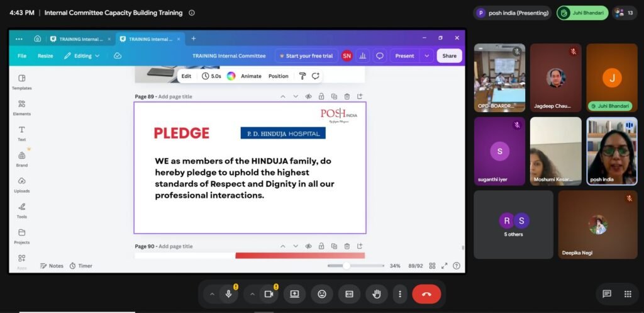Click the Canva home icon
644x313 pixels.
pos(37,38)
